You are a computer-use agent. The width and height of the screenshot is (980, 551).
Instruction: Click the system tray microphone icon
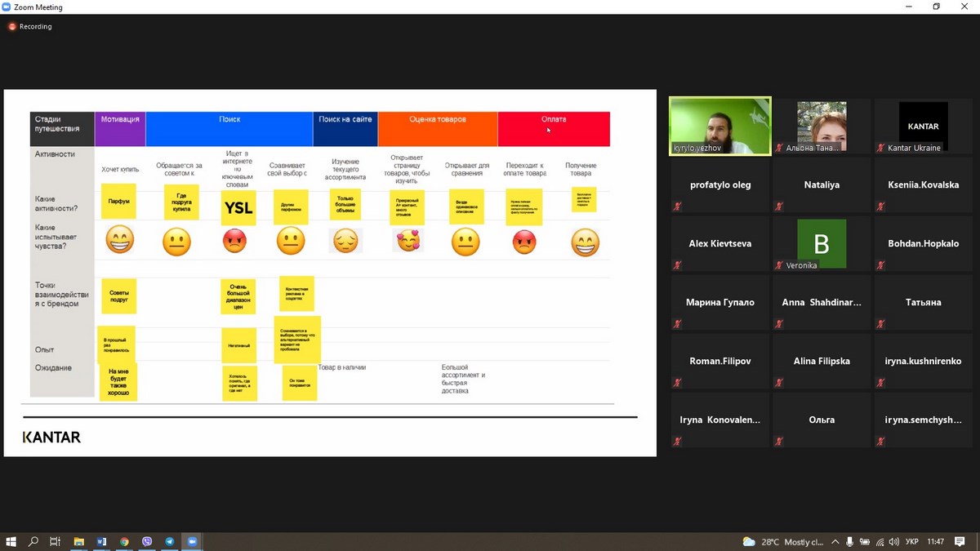click(x=850, y=542)
